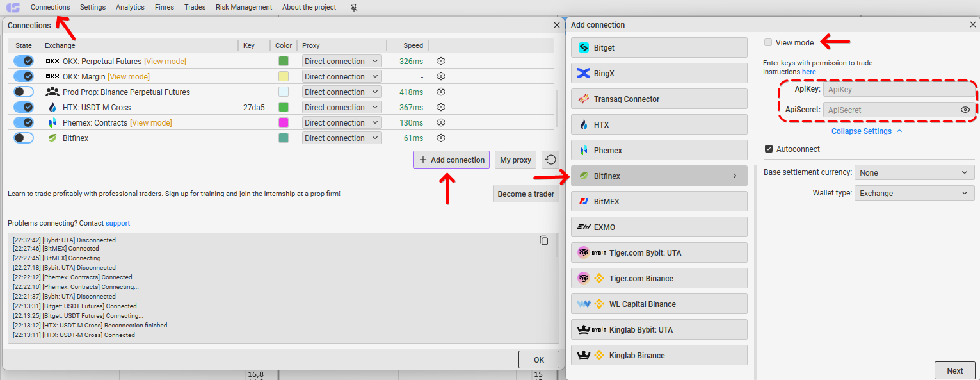Change color swatch for OKX: Perpetual Futures
Screen dimensions: 980x380
pyautogui.click(x=283, y=61)
